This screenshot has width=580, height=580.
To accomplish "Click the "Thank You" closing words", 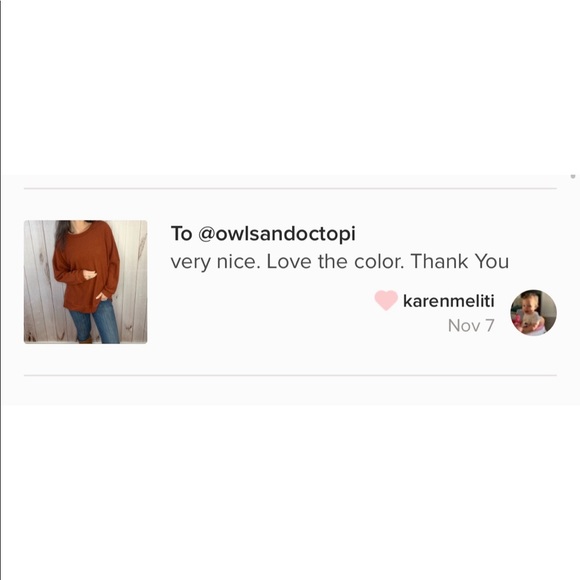I will 460,262.
